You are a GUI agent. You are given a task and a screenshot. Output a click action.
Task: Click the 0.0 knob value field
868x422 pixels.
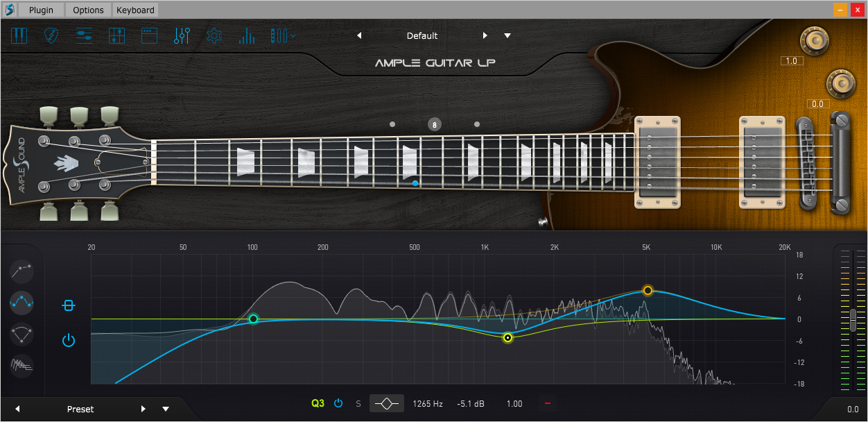[x=817, y=104]
